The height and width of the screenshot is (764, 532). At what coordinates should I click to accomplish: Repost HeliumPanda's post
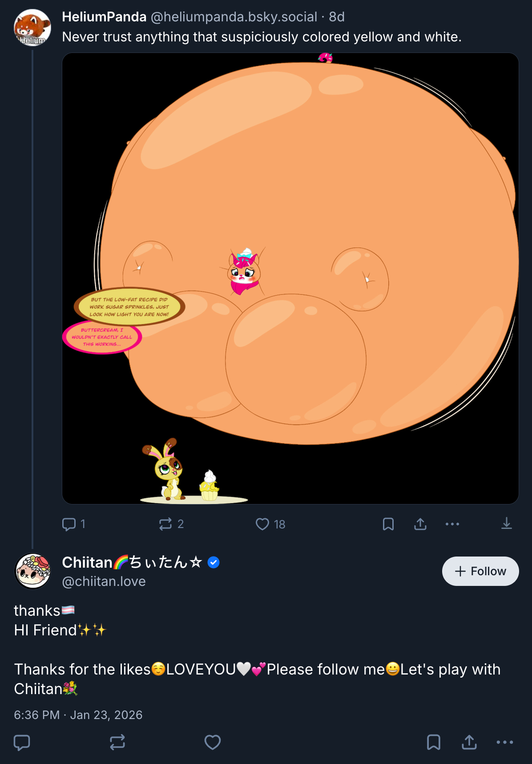tap(165, 524)
